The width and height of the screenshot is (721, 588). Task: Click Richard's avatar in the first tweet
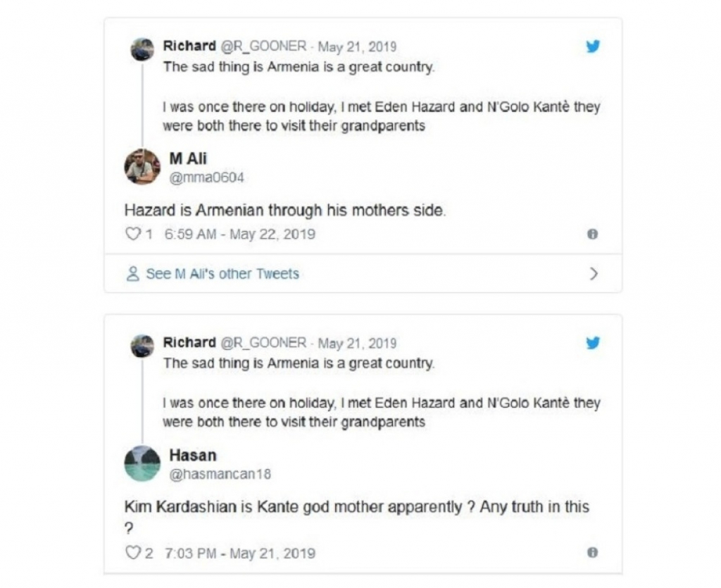coord(142,49)
